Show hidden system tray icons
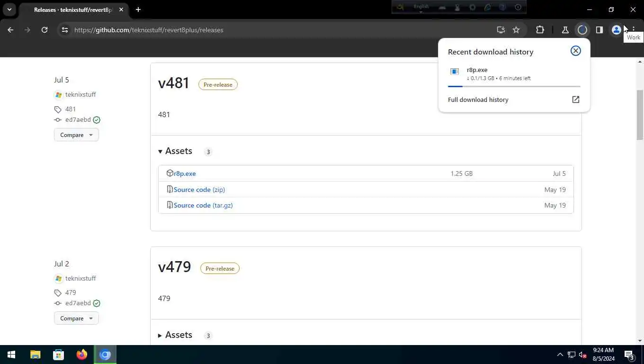The image size is (644, 364). point(560,355)
